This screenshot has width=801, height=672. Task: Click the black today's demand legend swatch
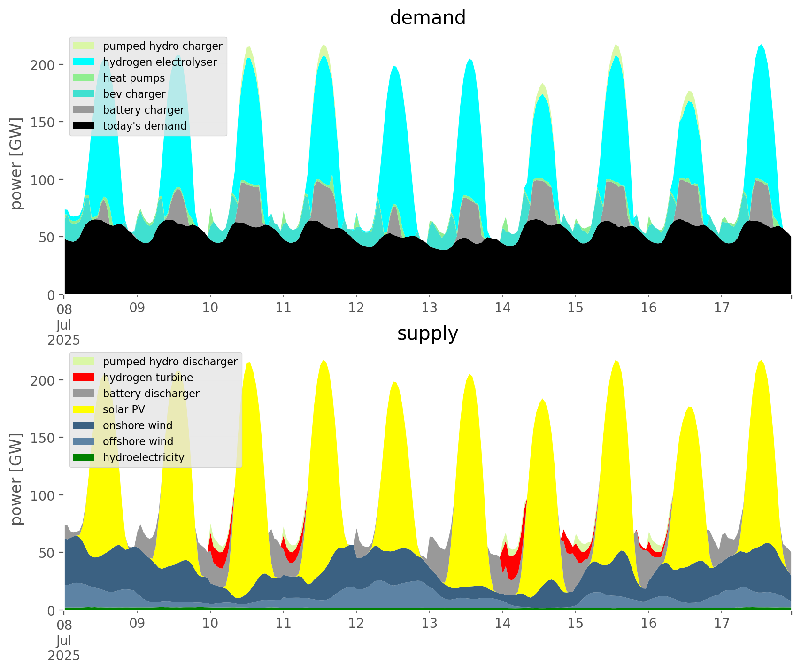click(x=84, y=126)
